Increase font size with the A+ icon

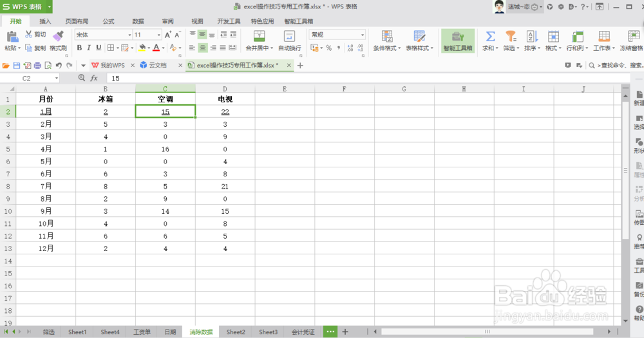(x=168, y=35)
